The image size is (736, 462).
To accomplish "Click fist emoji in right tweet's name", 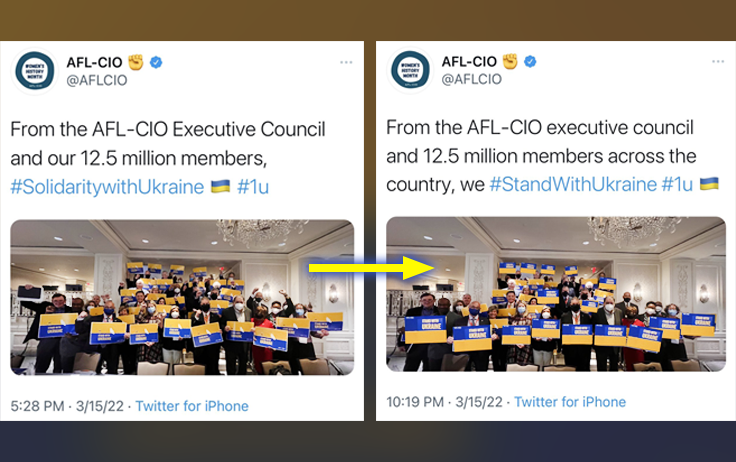I will click(x=510, y=61).
